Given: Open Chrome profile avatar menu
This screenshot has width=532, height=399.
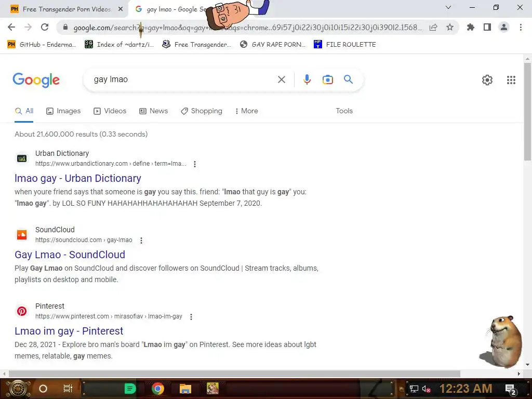Looking at the screenshot, I should (x=504, y=27).
